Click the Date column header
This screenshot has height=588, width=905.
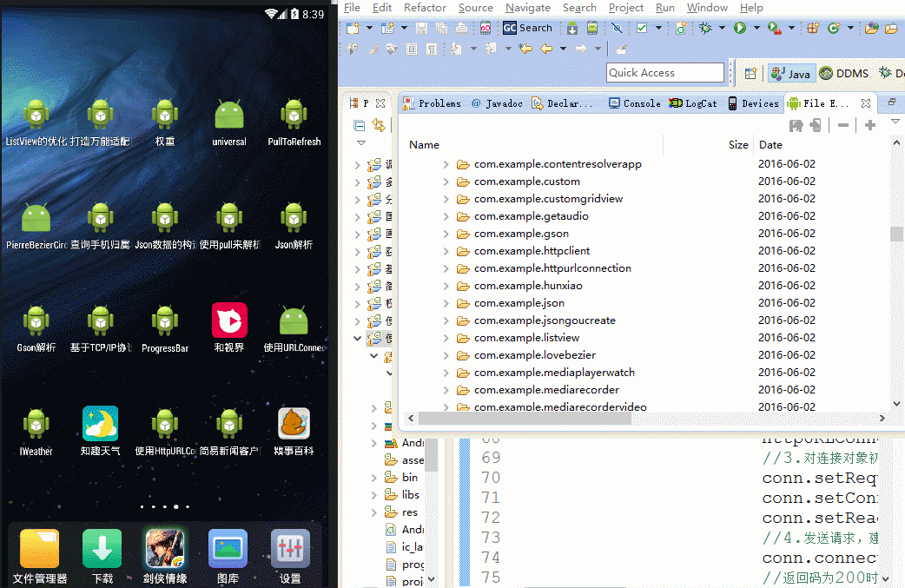(x=770, y=145)
